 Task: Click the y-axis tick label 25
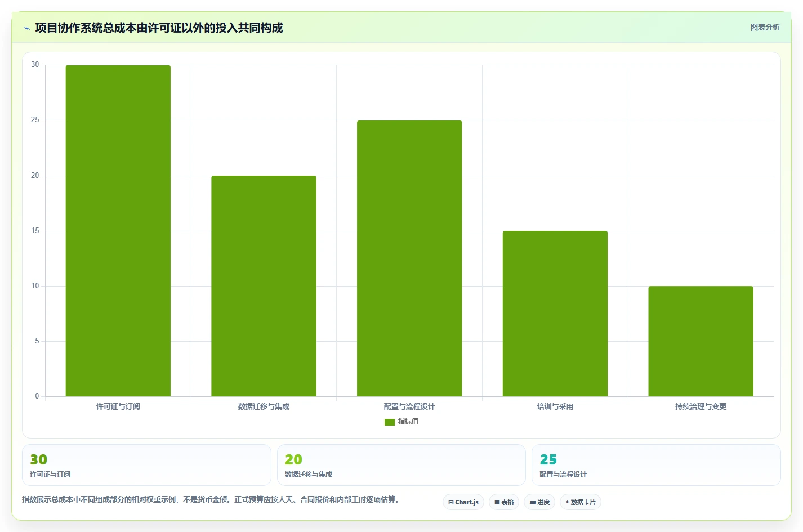coord(35,120)
